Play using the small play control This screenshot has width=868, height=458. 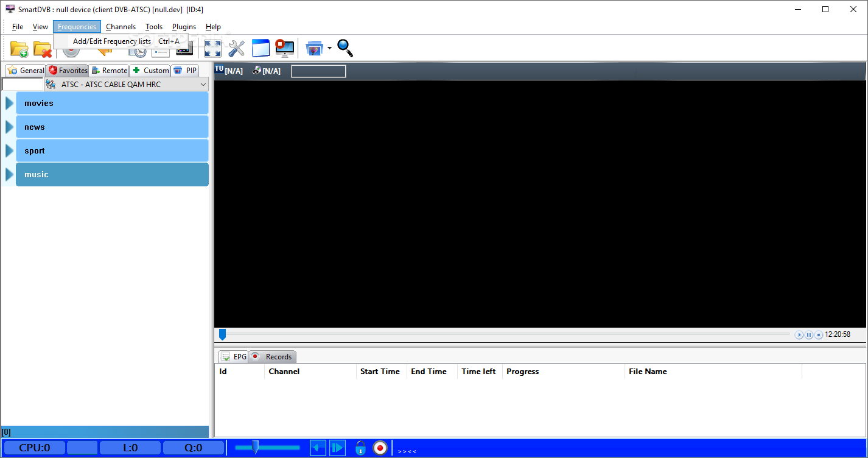[x=799, y=335]
